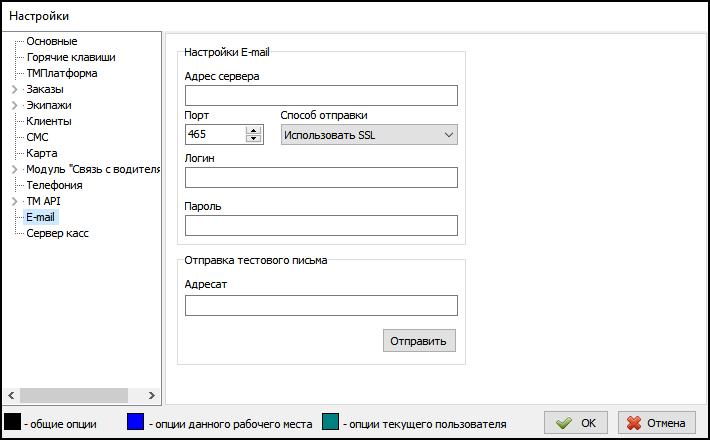Expand the TM API tree node

click(14, 202)
